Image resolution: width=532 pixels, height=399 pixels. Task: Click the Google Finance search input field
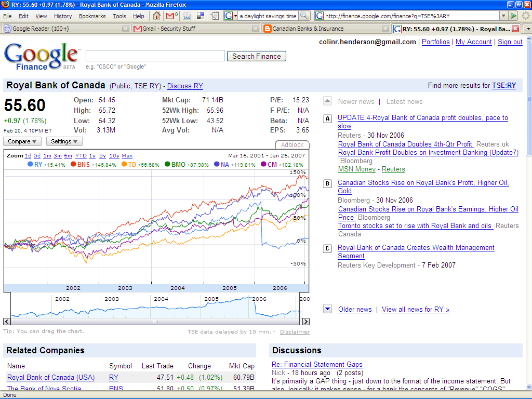155,56
